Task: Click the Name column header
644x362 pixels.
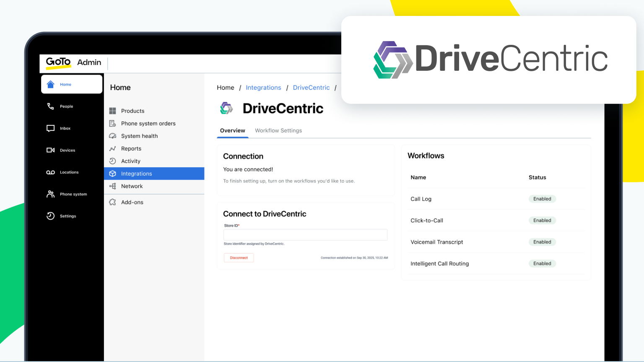Action: [418, 178]
